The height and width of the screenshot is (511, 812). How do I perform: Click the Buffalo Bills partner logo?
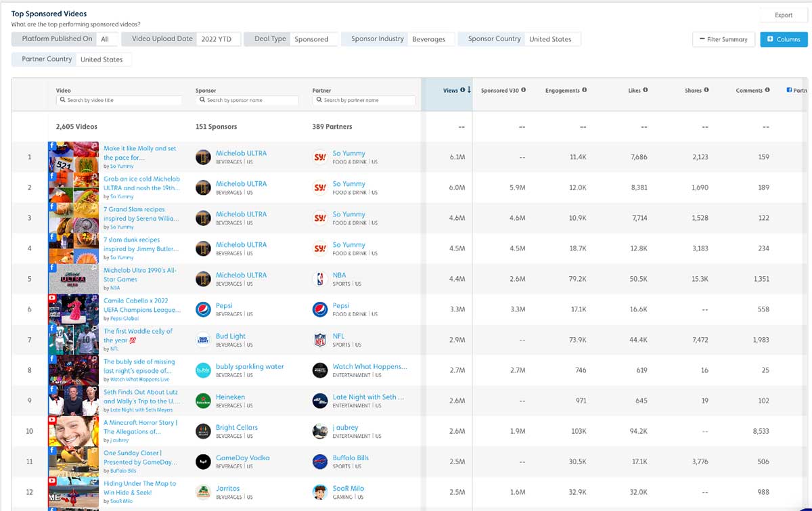pyautogui.click(x=320, y=462)
